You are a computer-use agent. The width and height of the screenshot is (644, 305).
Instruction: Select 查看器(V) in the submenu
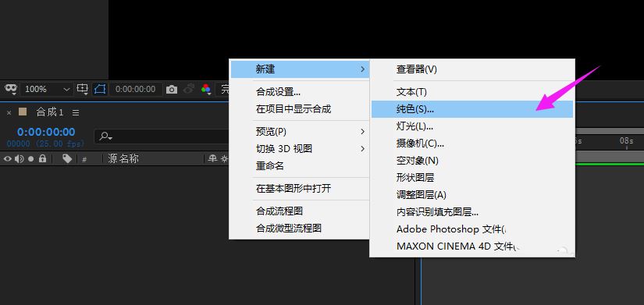pyautogui.click(x=472, y=69)
